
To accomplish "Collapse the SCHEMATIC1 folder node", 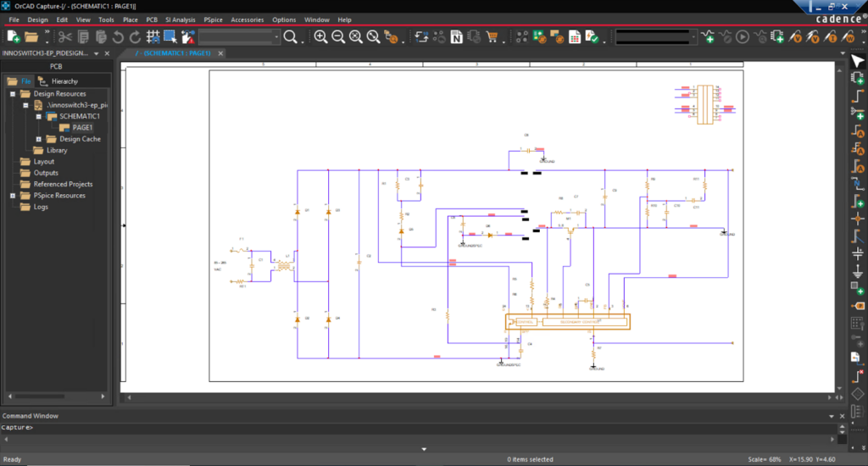I will 39,117.
